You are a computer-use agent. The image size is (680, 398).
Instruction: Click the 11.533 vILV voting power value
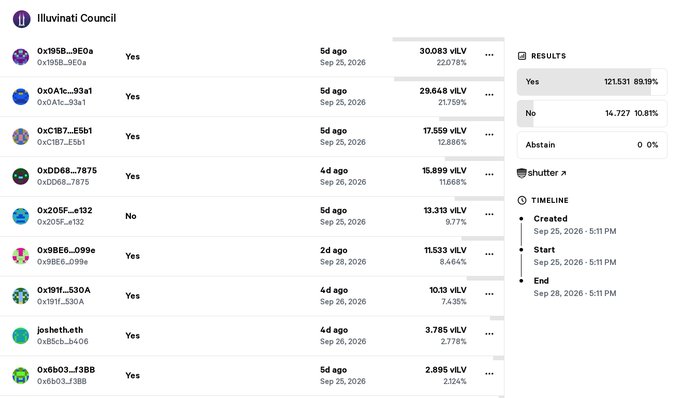445,251
